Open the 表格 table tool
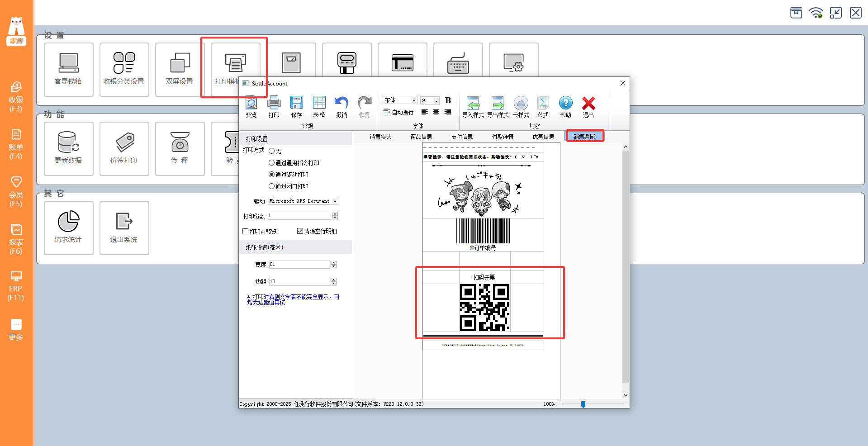Screen dimensions: 868x446 click(319, 107)
